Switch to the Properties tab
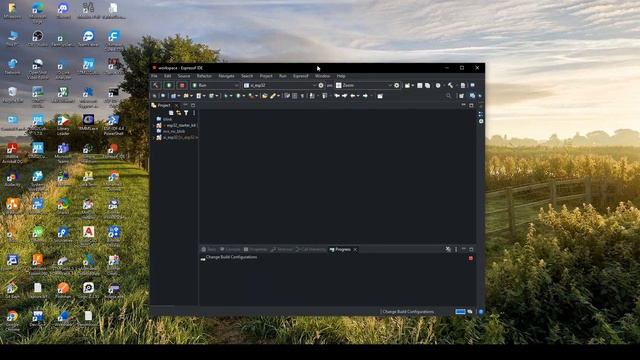The height and width of the screenshot is (360, 640). click(256, 249)
